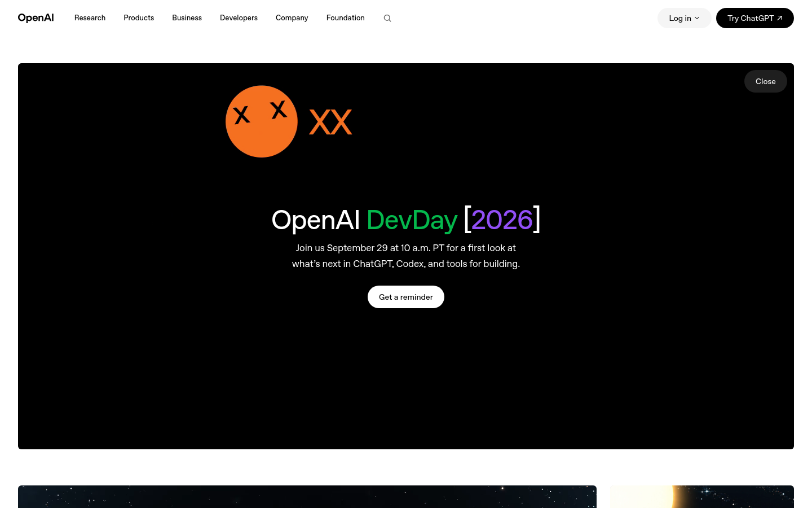The width and height of the screenshot is (812, 508).
Task: Click the orange XX text
Action: point(330,122)
